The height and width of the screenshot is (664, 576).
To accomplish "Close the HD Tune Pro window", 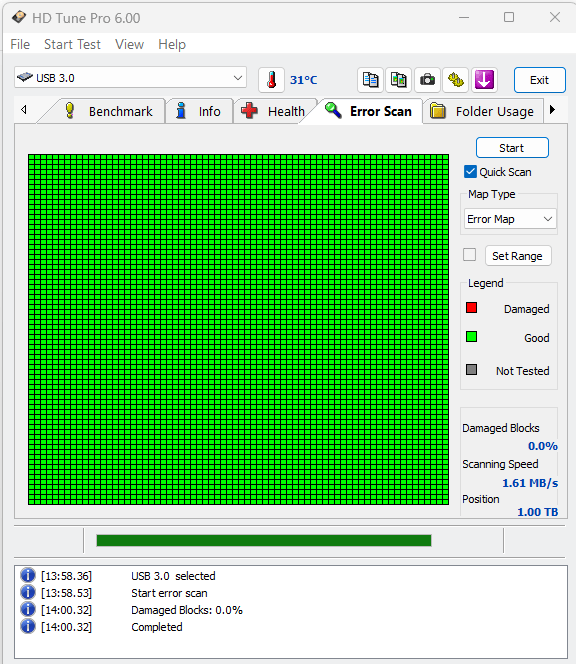I will (x=555, y=17).
